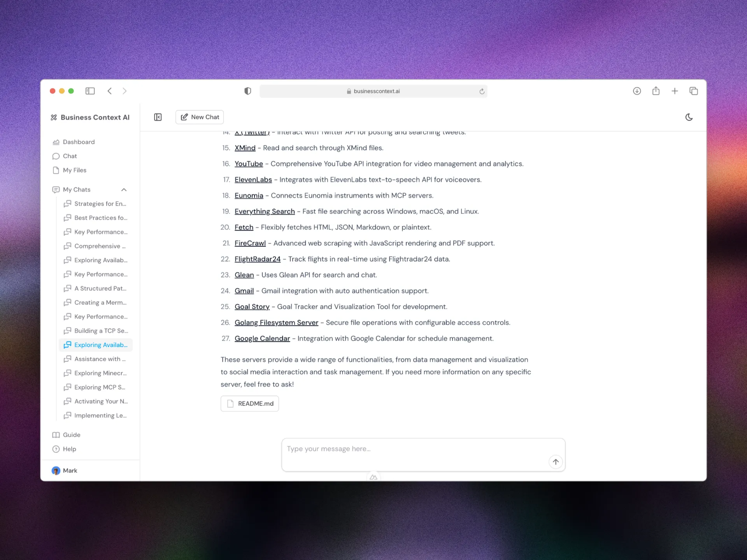This screenshot has width=747, height=560.
Task: Open a new browser tab with plus icon
Action: [x=675, y=91]
